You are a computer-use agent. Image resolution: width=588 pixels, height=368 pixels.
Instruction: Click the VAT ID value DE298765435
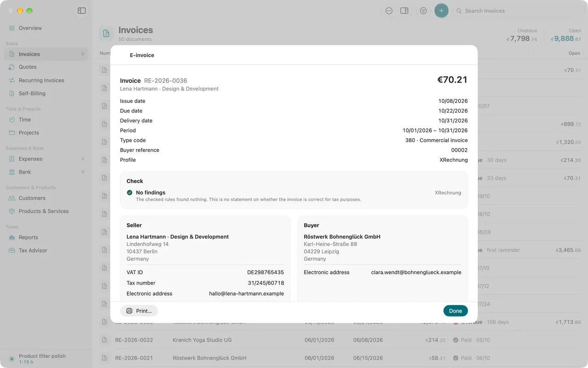[x=266, y=272]
